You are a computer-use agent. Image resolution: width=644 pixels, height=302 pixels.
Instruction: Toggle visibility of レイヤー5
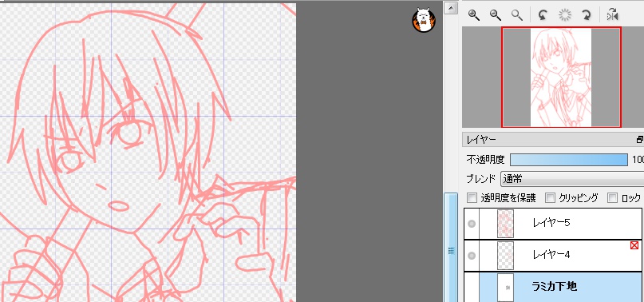pyautogui.click(x=472, y=224)
